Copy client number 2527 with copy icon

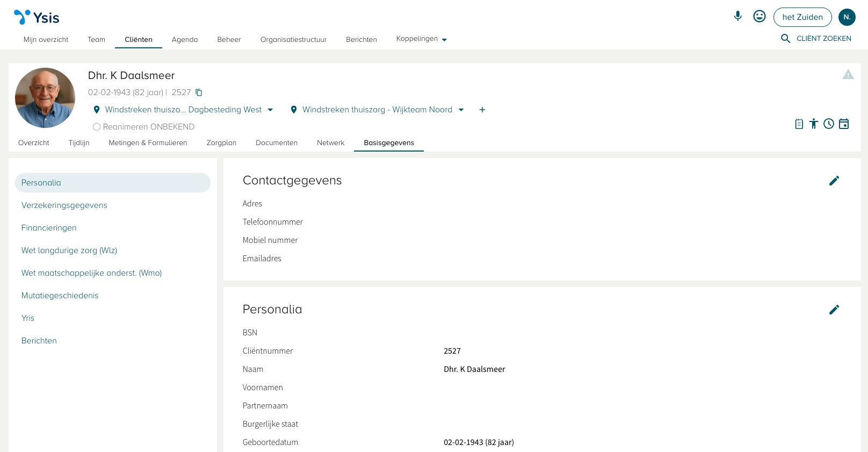[x=199, y=92]
